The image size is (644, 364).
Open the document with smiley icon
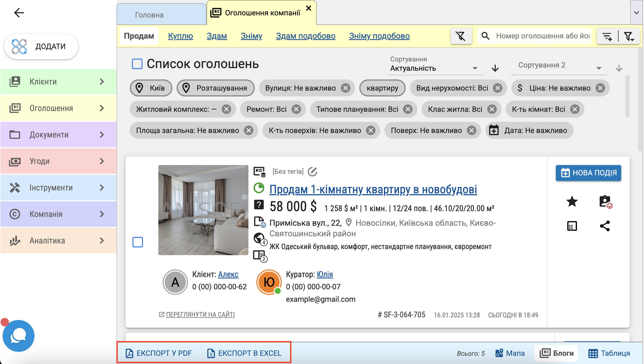tap(260, 222)
